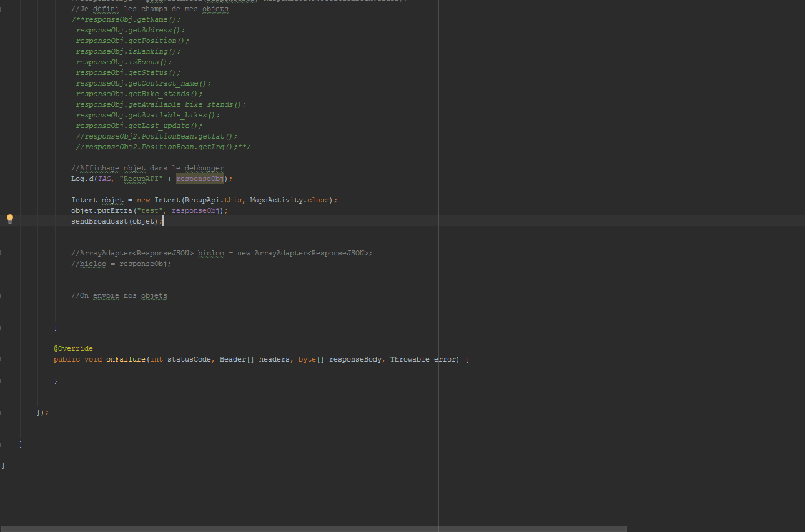Click the @Override annotation

click(73, 349)
